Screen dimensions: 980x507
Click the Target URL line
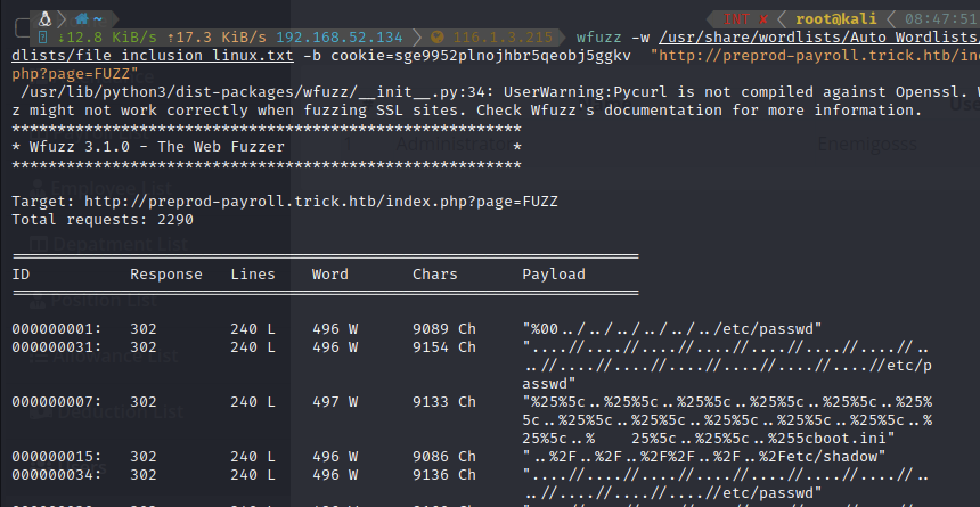[285, 202]
